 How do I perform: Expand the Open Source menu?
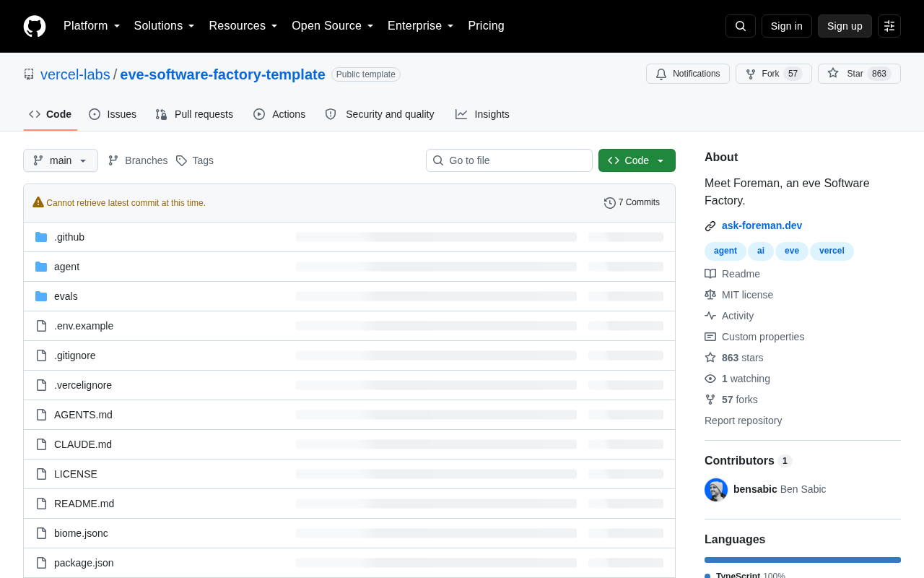[x=333, y=26]
